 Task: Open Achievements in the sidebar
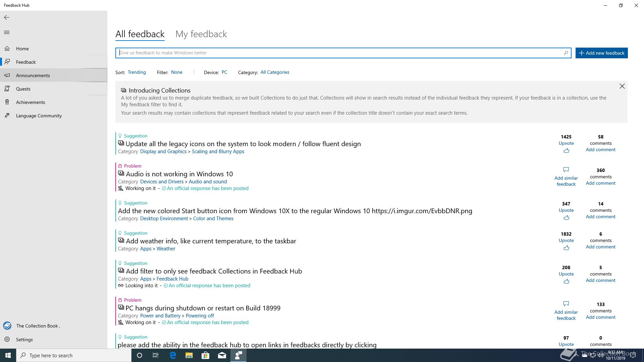point(54,102)
